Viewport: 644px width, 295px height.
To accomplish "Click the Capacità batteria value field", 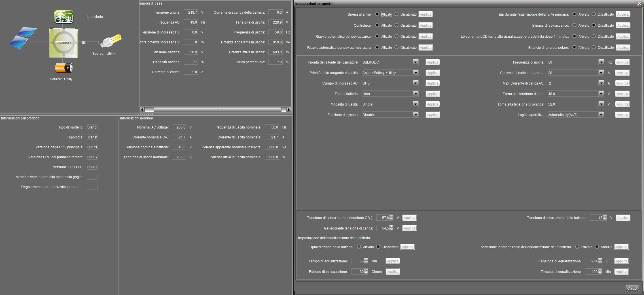I will coord(191,62).
